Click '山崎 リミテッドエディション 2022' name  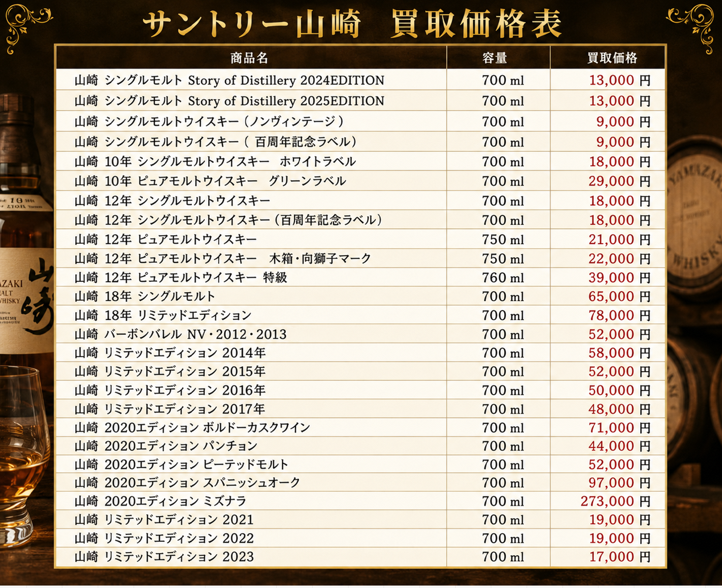point(164,539)
